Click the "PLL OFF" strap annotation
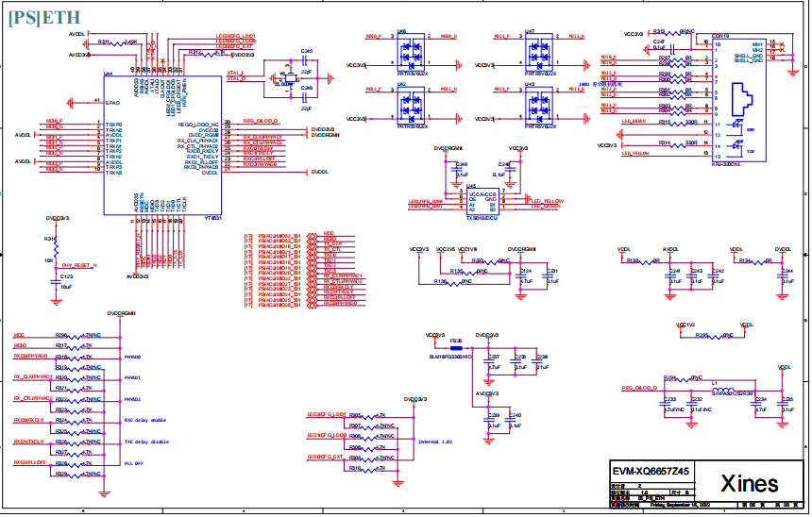 pyautogui.click(x=134, y=463)
